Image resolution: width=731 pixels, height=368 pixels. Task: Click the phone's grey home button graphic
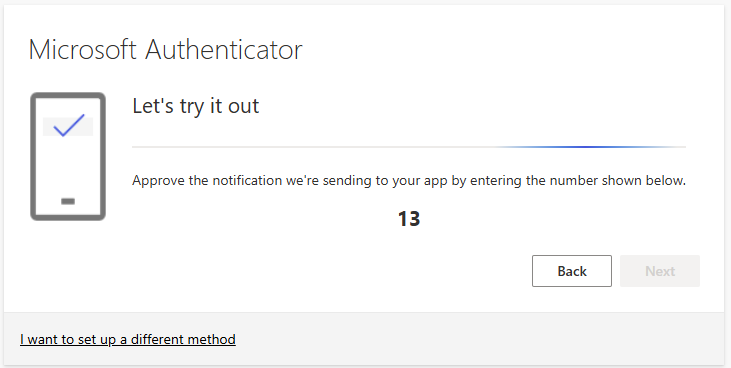pyautogui.click(x=68, y=201)
